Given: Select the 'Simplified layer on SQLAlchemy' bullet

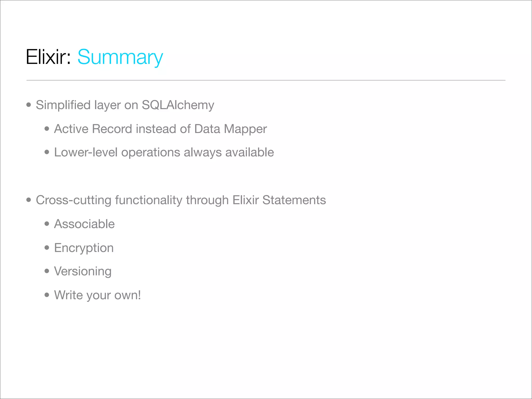Looking at the screenshot, I should point(125,105).
